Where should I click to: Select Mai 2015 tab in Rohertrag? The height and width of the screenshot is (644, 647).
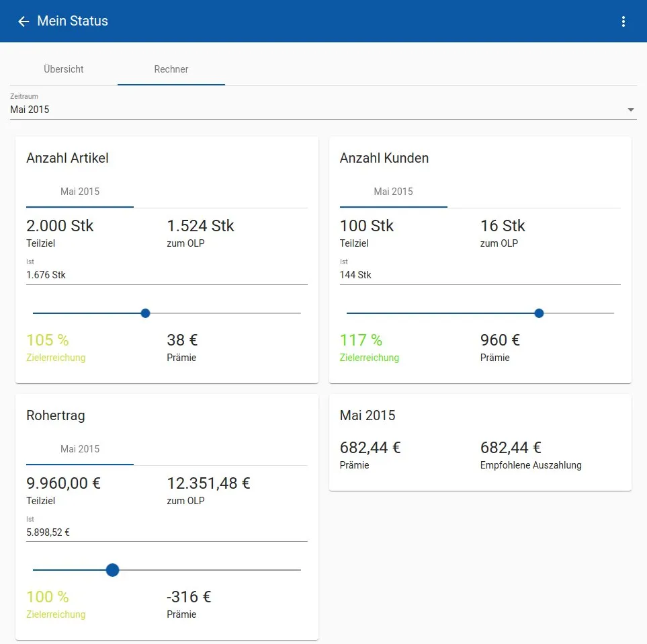click(x=80, y=449)
